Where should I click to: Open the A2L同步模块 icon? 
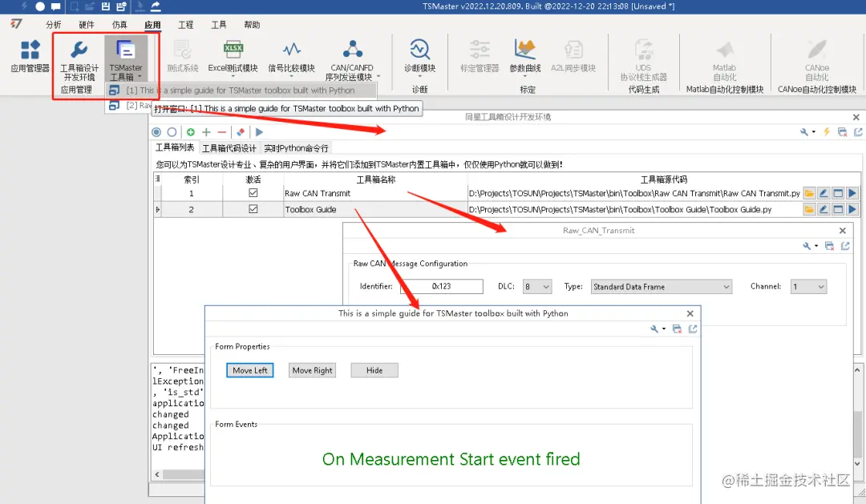coord(573,56)
